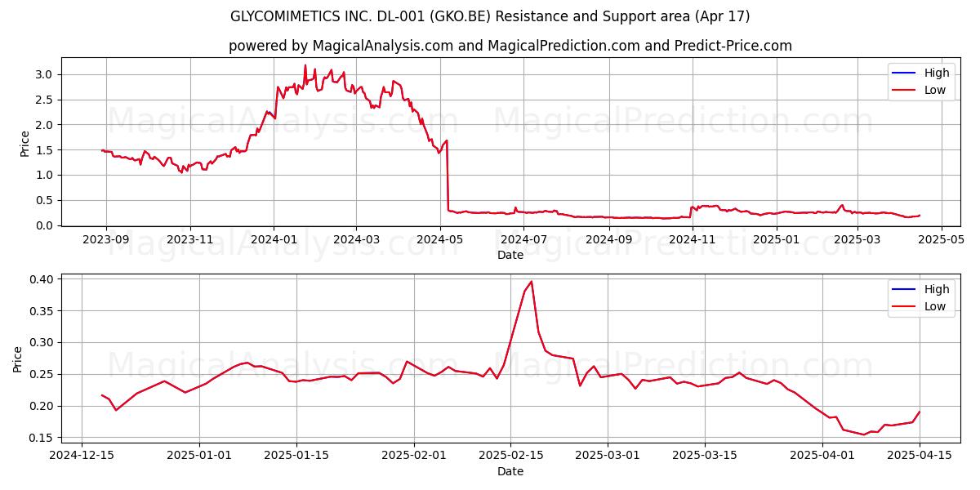The height and width of the screenshot is (490, 980).
Task: Click the 'Price' y-axis label of top chart
Action: pos(24,144)
